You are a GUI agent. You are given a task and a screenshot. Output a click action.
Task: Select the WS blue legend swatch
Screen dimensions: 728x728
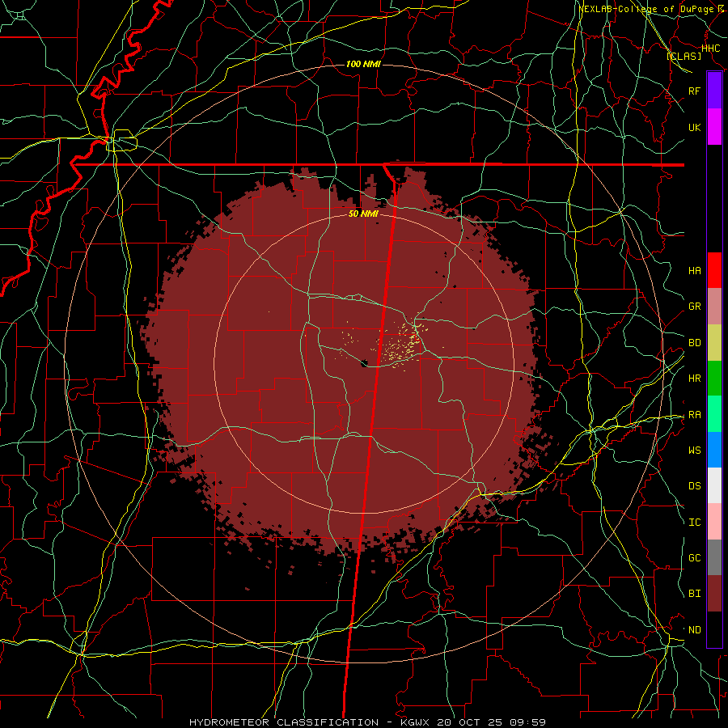point(714,450)
